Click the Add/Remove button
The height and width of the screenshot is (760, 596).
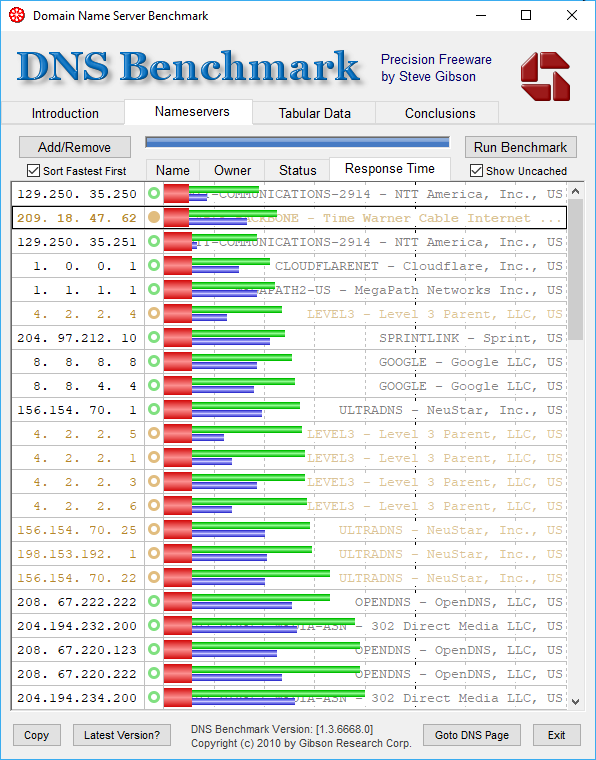[75, 147]
